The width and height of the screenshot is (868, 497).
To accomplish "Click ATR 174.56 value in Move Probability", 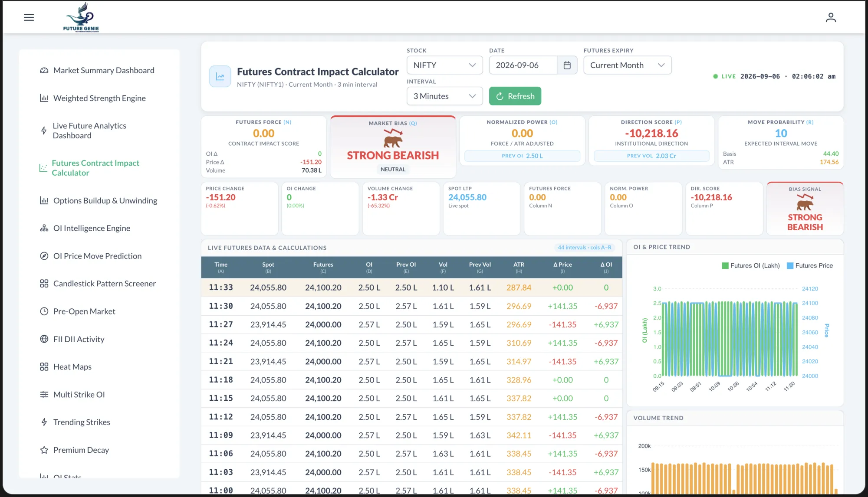I will click(x=829, y=162).
